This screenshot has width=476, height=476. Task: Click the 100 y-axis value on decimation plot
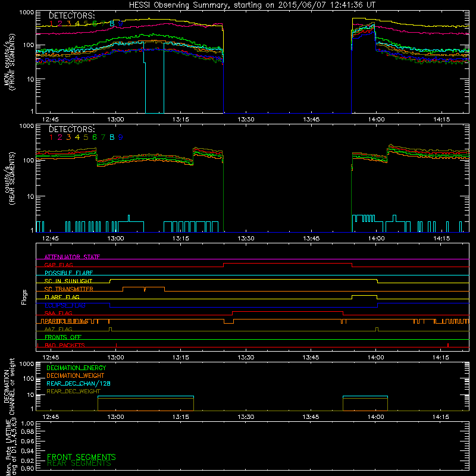[x=29, y=378]
